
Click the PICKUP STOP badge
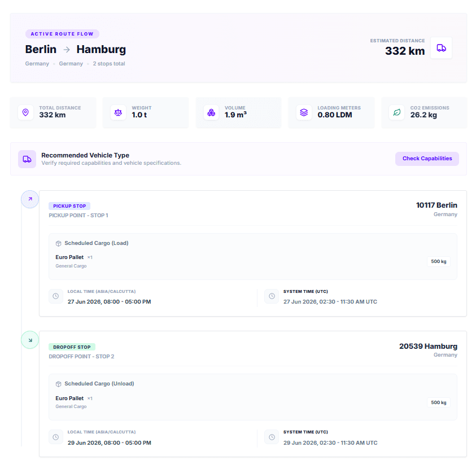click(x=69, y=206)
